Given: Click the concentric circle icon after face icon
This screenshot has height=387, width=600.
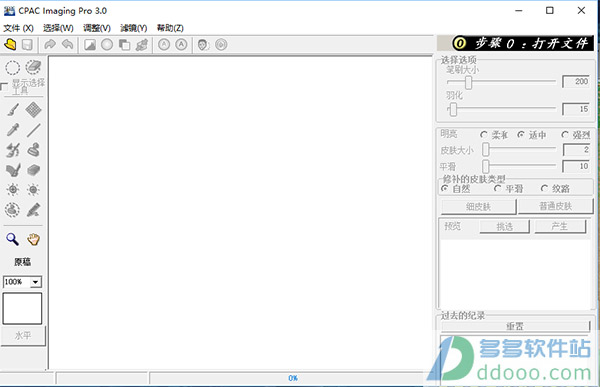Looking at the screenshot, I should point(221,45).
